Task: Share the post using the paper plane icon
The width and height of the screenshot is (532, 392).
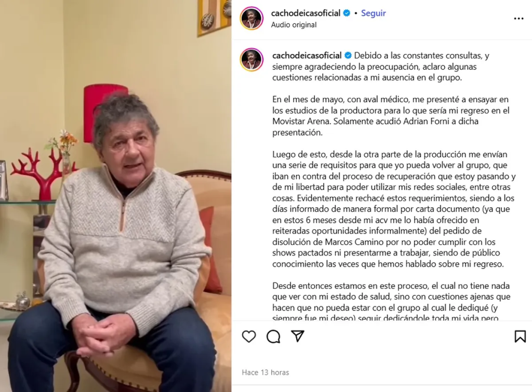Action: pos(298,336)
